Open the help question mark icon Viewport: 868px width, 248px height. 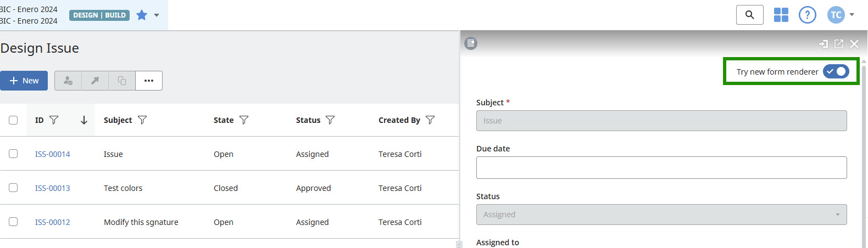click(x=807, y=15)
